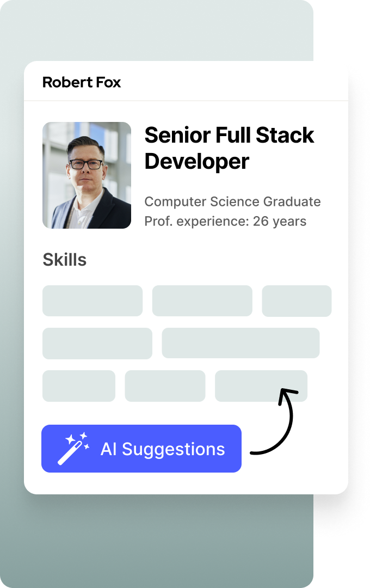Select middle skill placeholder in top row
370x588 pixels.
(x=202, y=301)
